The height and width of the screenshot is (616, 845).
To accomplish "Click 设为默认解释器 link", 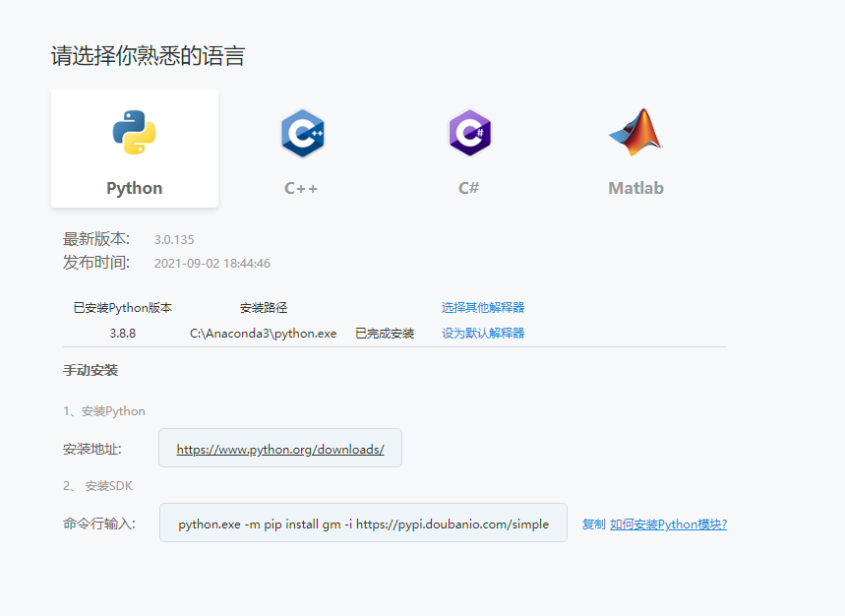I will 483,333.
